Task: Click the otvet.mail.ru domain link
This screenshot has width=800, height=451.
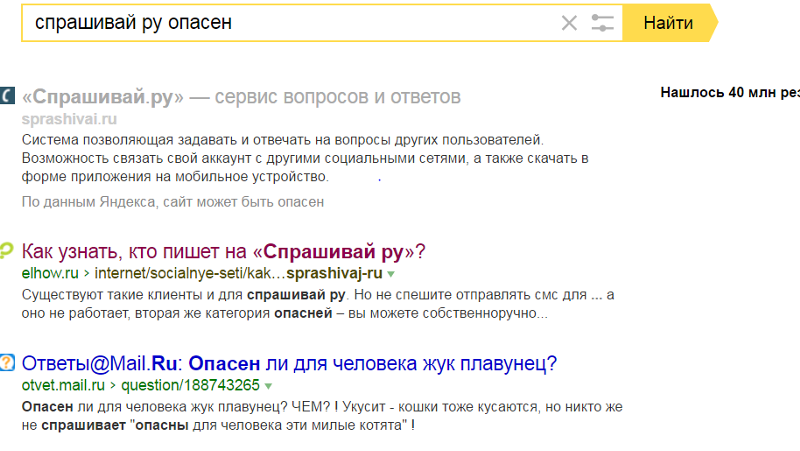Action: tap(63, 385)
